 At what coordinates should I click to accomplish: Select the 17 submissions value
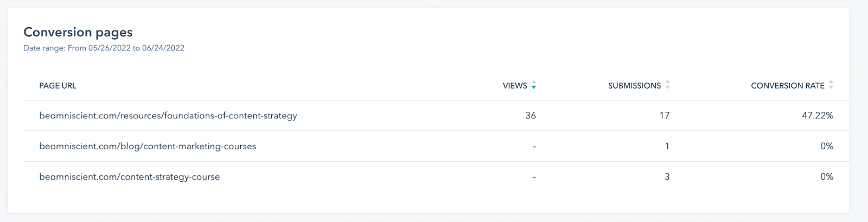[665, 116]
